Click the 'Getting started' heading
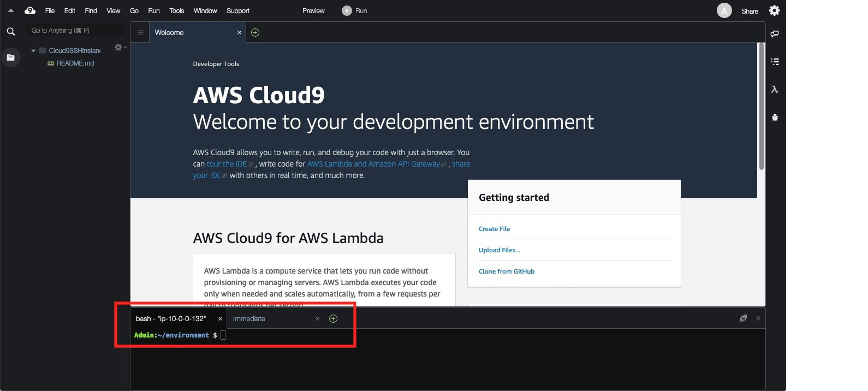This screenshot has height=391, width=868. (x=514, y=198)
